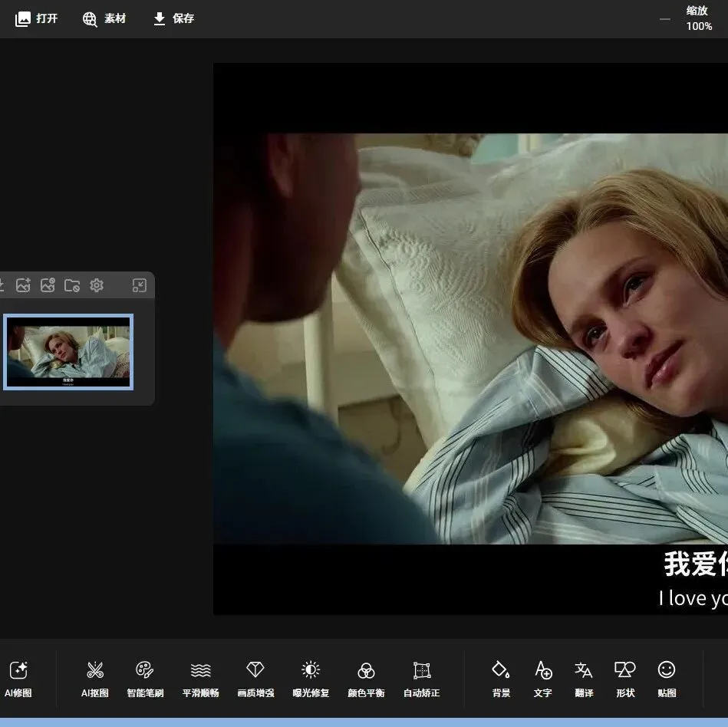
Task: Open the 背景 background fill tool
Action: [501, 679]
